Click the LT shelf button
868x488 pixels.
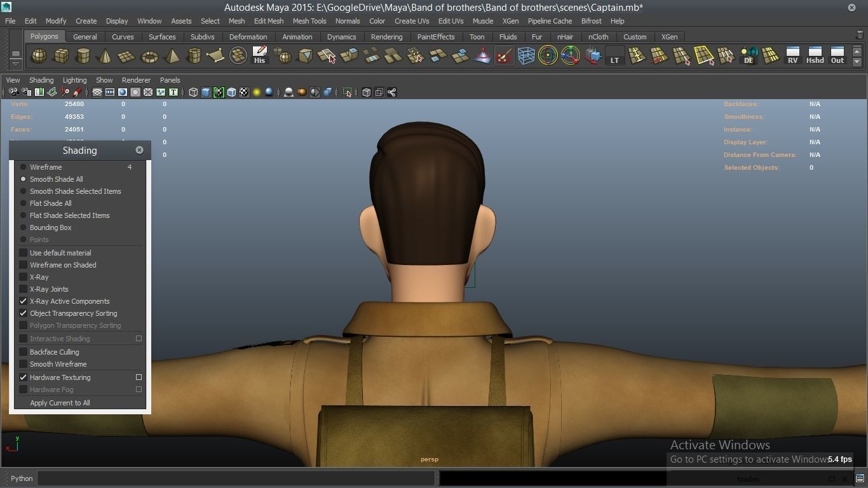pos(614,56)
